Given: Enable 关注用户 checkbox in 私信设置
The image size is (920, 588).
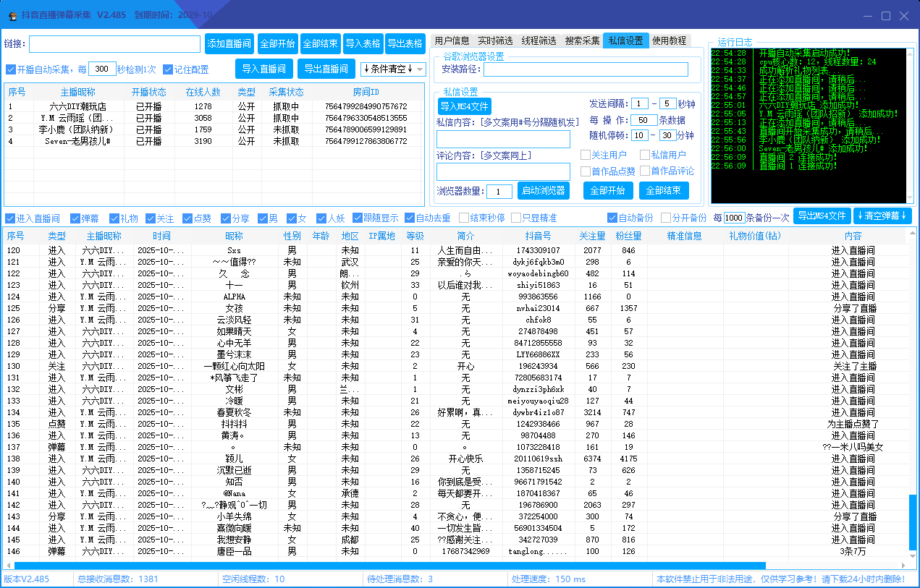Looking at the screenshot, I should 586,155.
